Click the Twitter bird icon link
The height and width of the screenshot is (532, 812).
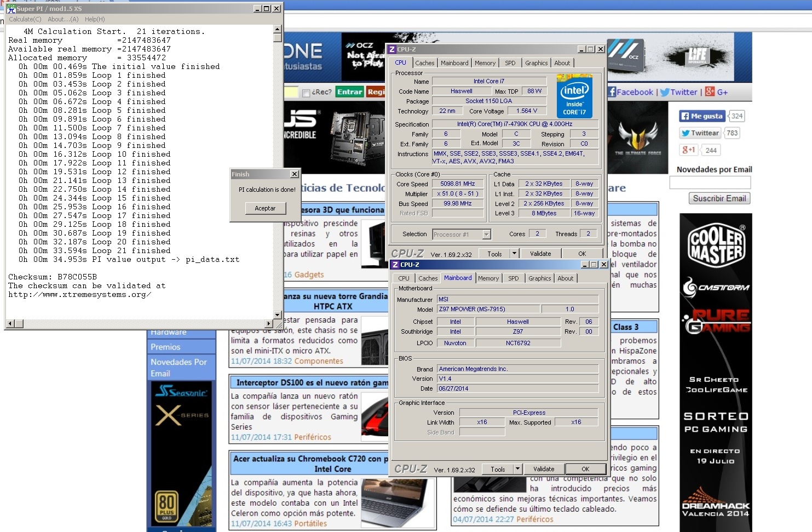click(x=665, y=92)
